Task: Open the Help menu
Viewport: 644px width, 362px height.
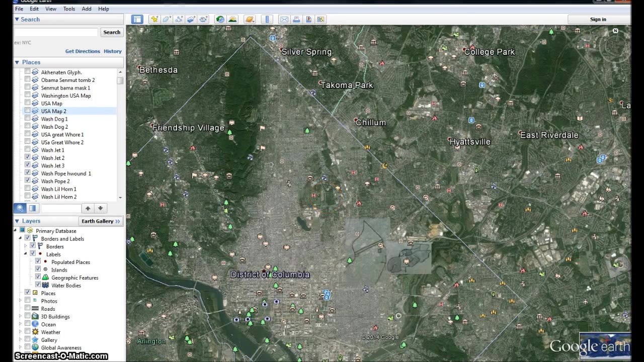Action: (104, 9)
